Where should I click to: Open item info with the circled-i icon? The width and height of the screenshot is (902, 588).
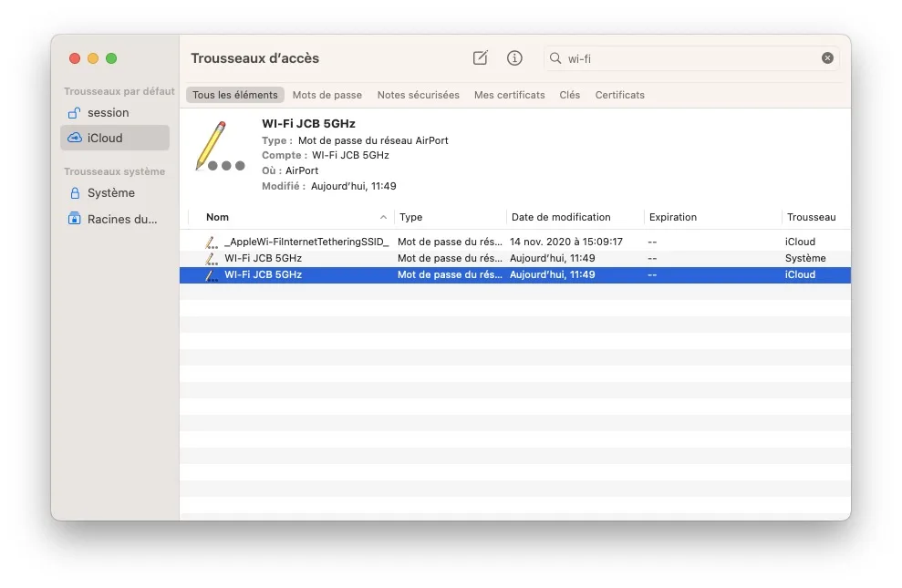coord(514,57)
